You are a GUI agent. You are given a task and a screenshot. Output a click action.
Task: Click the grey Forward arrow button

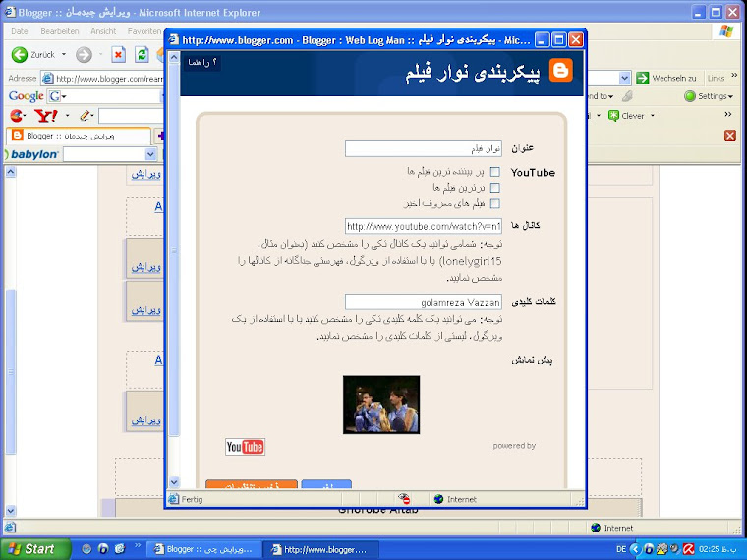click(84, 55)
